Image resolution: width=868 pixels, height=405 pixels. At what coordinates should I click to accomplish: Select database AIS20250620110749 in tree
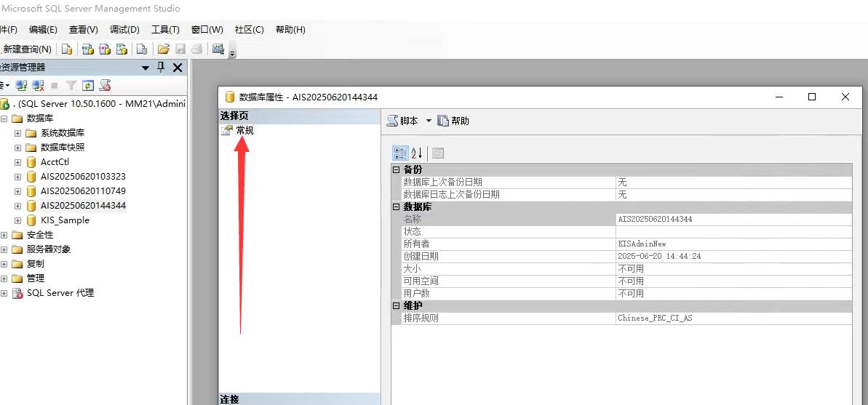(83, 191)
